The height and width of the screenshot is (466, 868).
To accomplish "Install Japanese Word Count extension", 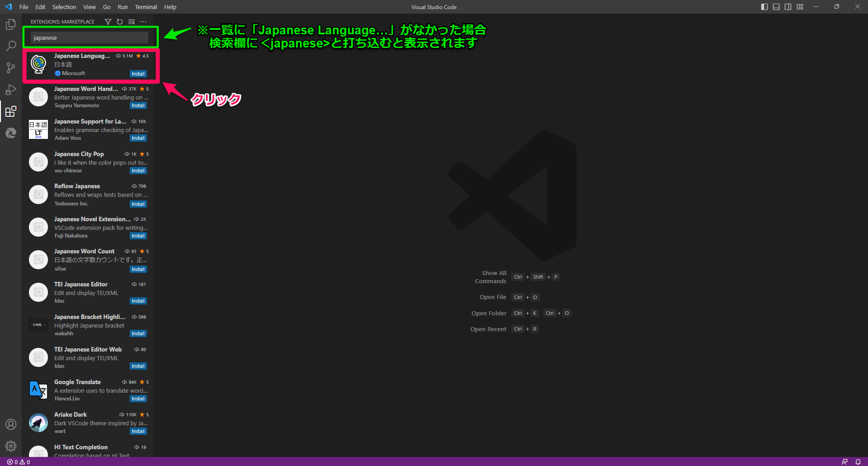I will pyautogui.click(x=138, y=269).
